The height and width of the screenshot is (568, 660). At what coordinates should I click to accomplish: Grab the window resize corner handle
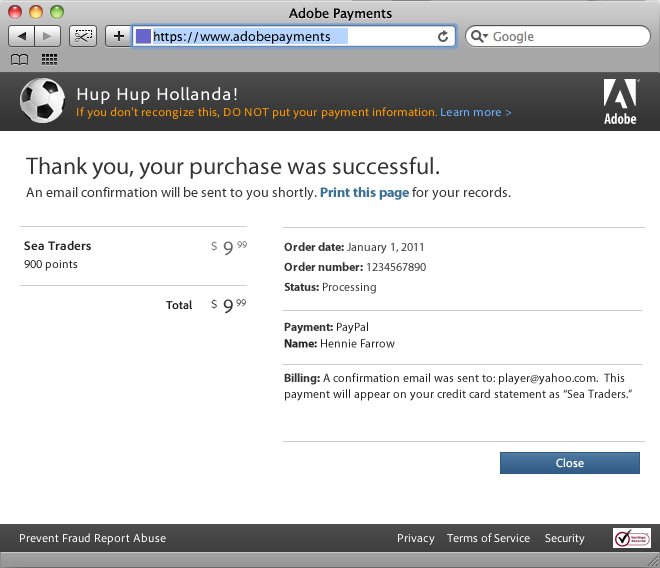654,561
